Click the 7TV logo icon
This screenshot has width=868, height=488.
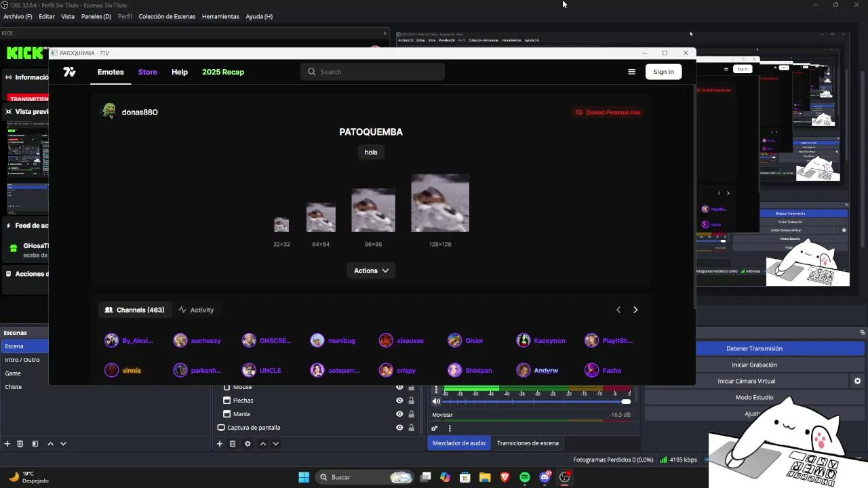click(x=69, y=72)
